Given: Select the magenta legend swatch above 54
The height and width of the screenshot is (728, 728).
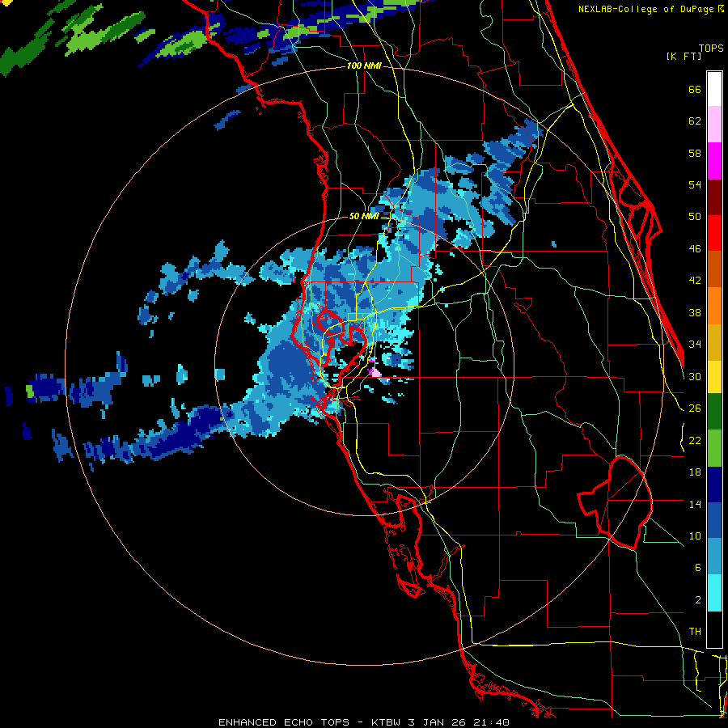Looking at the screenshot, I should [714, 161].
